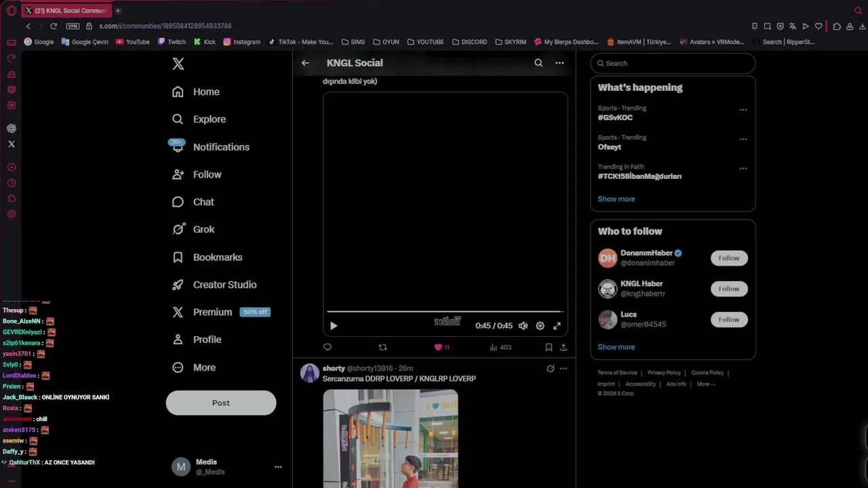The image size is (868, 488).
Task: Open the Premium page in the X sidebar
Action: pyautogui.click(x=220, y=312)
